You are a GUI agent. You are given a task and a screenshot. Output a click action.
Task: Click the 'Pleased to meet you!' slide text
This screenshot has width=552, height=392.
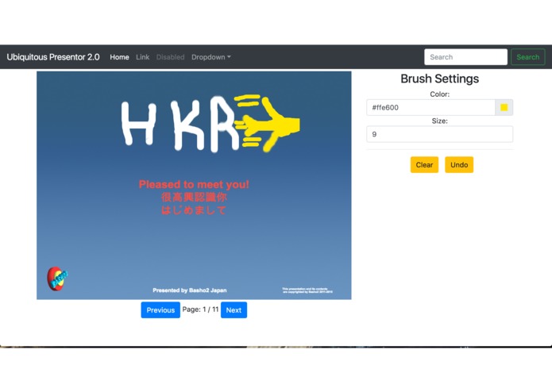coord(194,185)
